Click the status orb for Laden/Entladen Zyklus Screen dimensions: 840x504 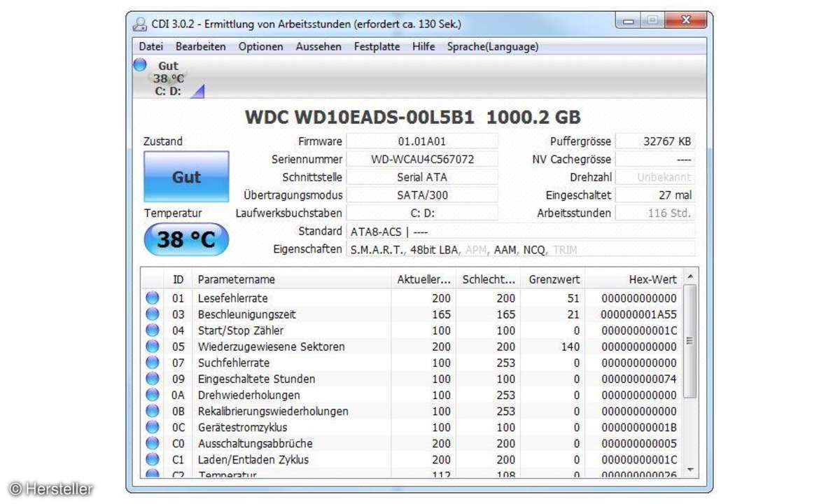[x=152, y=458]
